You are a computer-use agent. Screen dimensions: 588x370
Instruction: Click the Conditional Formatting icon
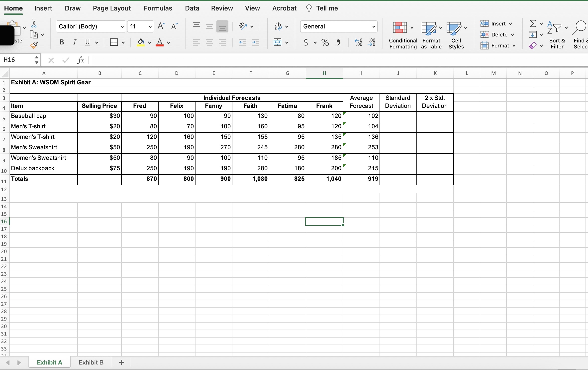[400, 27]
